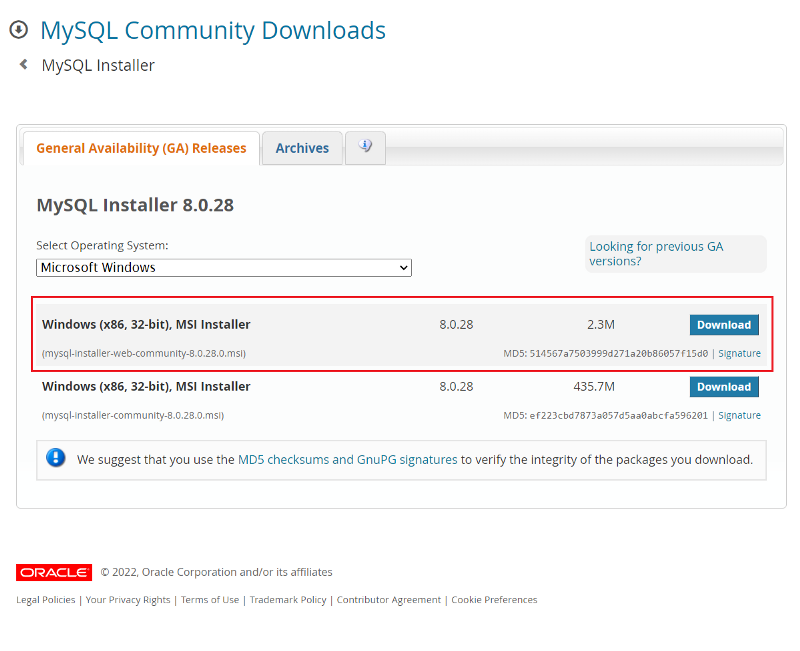The width and height of the screenshot is (800, 651).
Task: Click MySQL Community Downloads heading link
Action: (x=213, y=30)
